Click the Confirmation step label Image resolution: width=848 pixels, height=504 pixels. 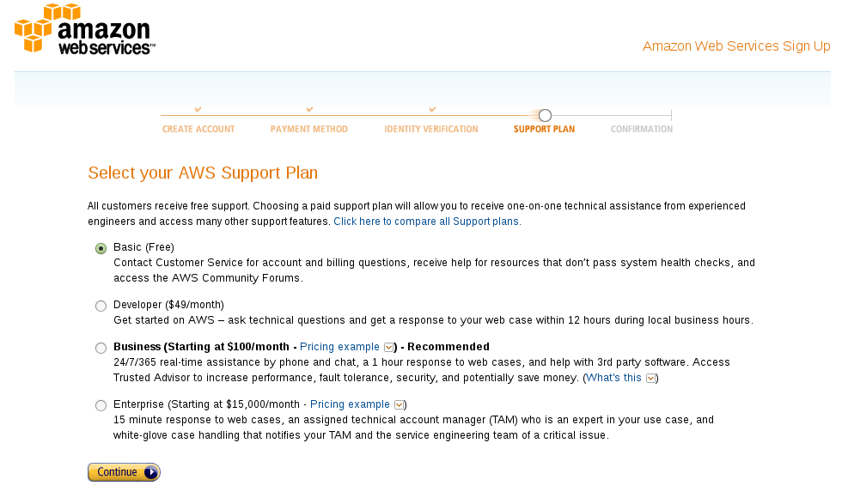click(x=642, y=130)
